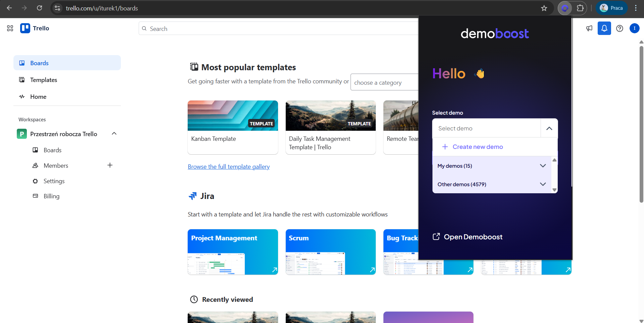Click the plus icon for Create new demo
644x323 pixels.
click(445, 147)
